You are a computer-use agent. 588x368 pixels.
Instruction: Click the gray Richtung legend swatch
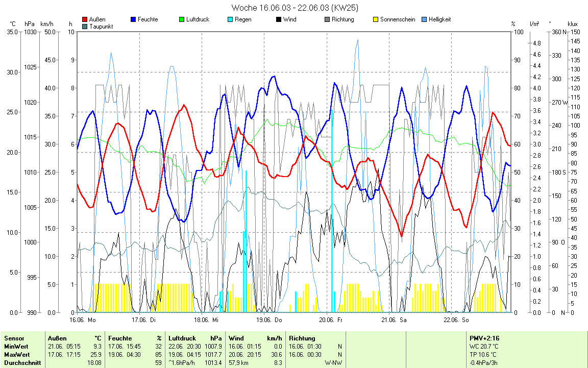tap(327, 19)
